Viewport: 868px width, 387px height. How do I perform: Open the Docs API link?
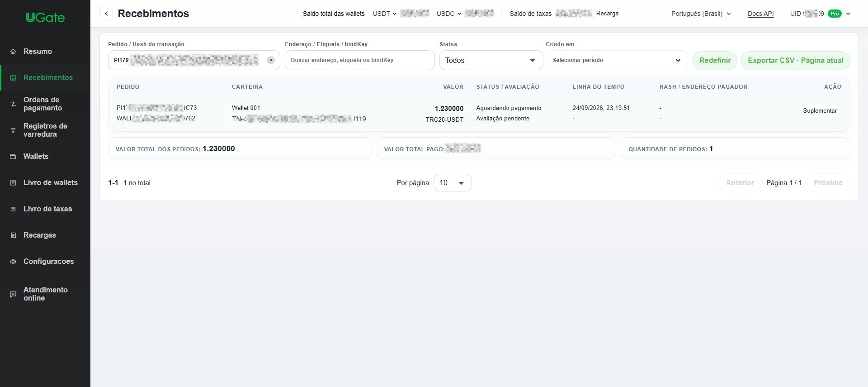pos(760,14)
